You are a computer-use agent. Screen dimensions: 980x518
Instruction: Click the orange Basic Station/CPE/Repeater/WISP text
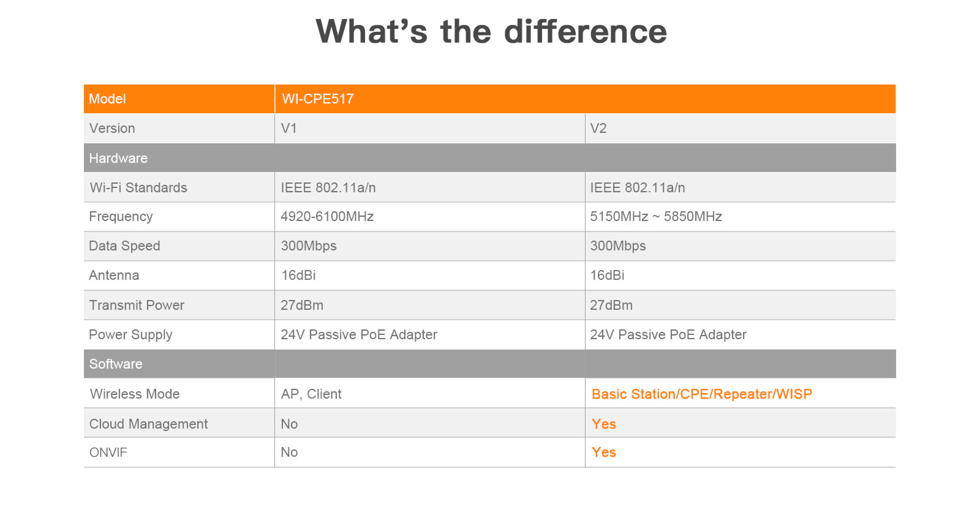tap(702, 394)
